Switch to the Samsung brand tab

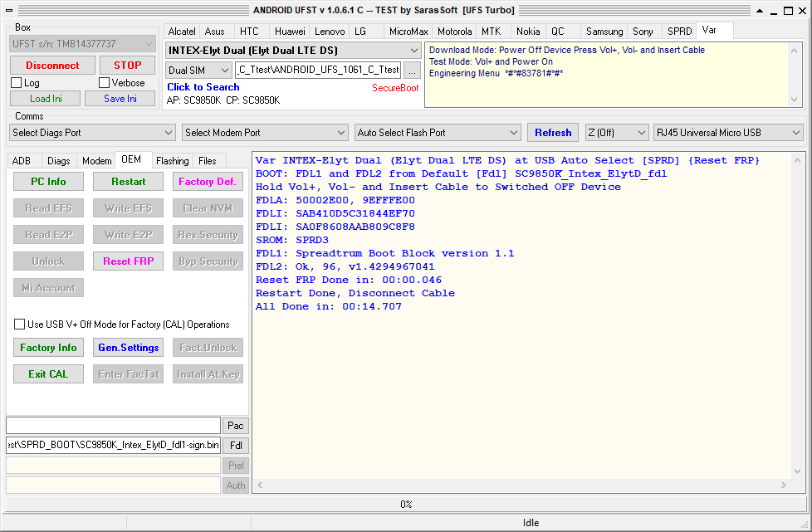click(x=604, y=32)
